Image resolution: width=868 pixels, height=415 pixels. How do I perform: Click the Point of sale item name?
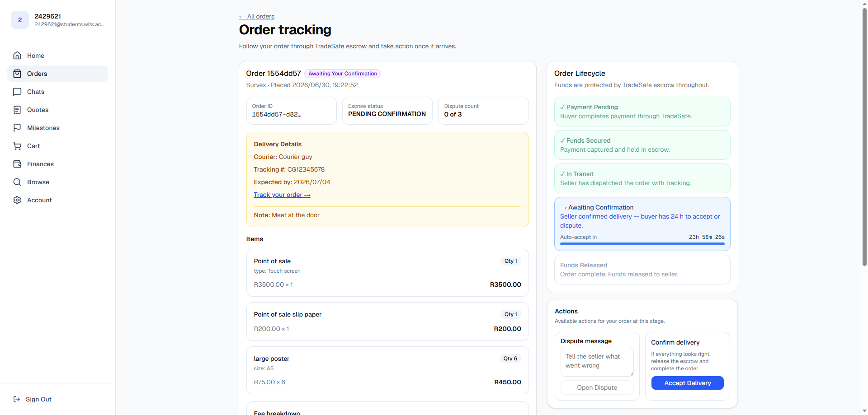272,261
